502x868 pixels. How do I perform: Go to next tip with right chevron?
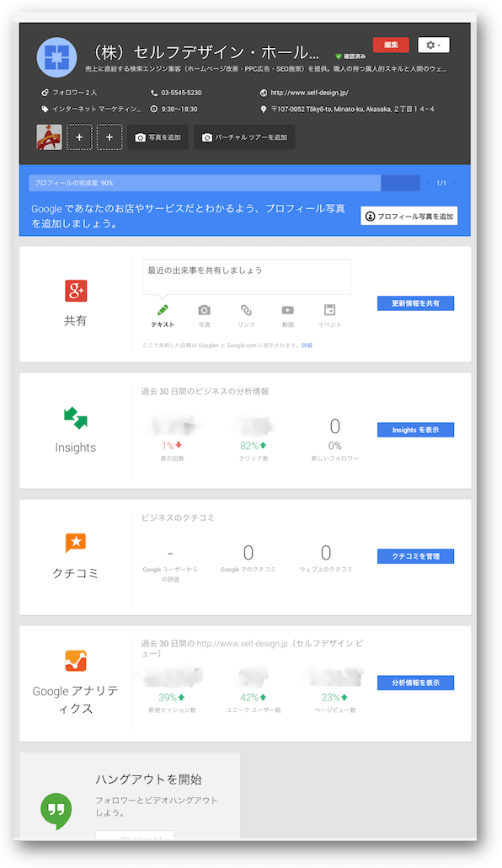[x=454, y=183]
